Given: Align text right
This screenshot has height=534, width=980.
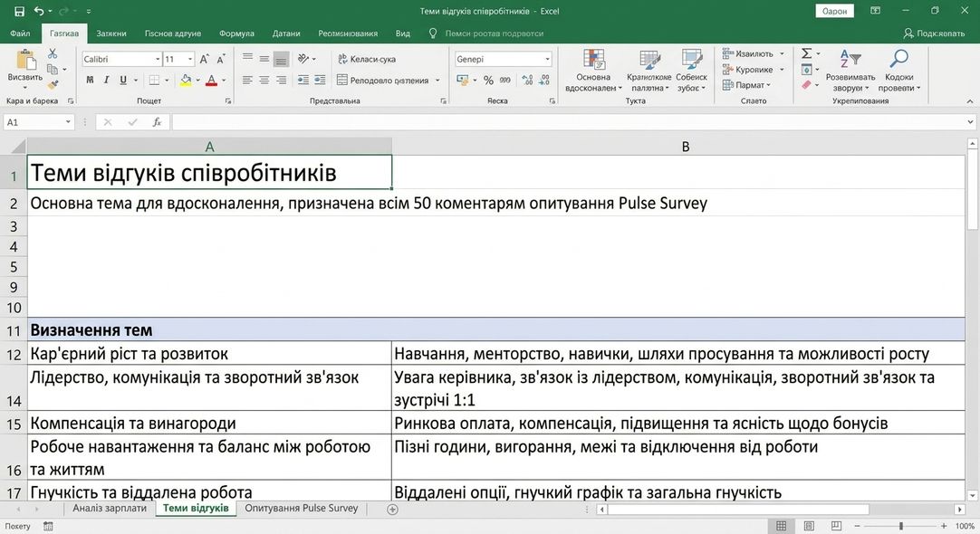Looking at the screenshot, I should 282,80.
